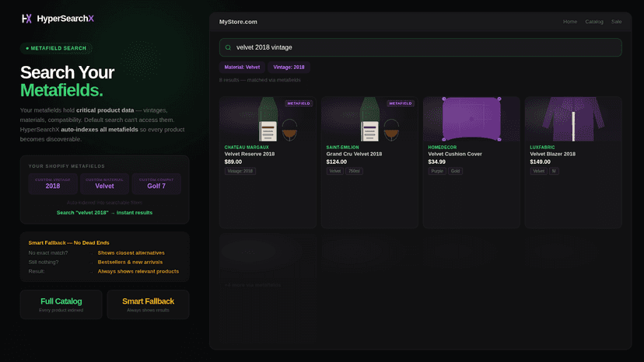
Task: Click Bestsellers & new arrivals text
Action: (130, 262)
